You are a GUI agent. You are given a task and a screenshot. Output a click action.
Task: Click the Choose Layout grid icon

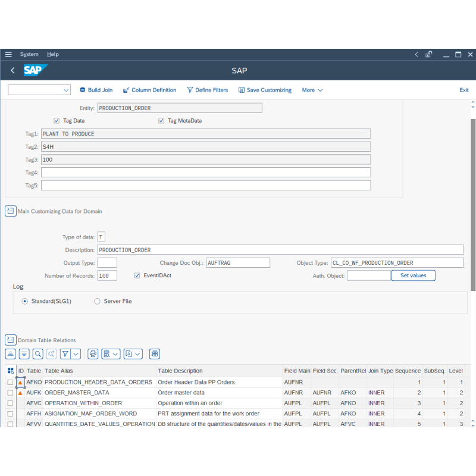click(155, 353)
